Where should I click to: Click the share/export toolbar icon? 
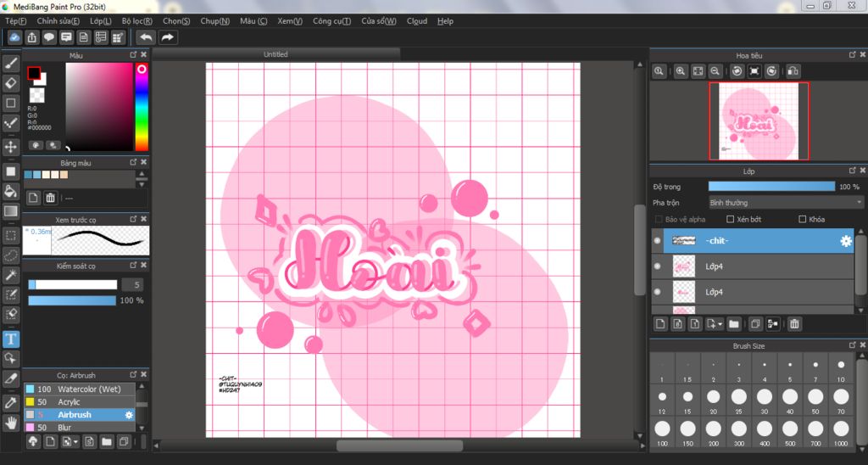(32, 37)
